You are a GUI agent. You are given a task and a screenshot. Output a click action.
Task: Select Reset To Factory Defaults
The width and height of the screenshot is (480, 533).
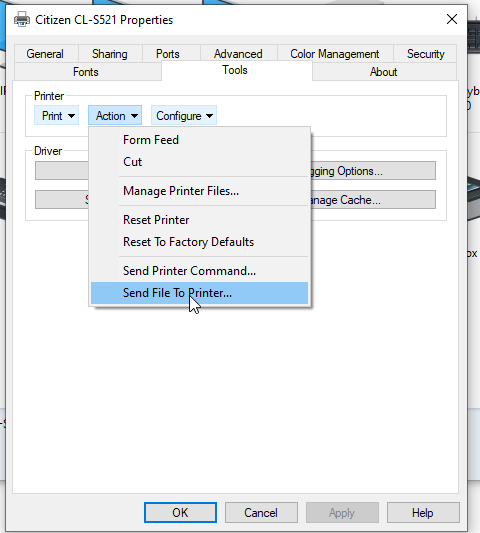tap(200, 242)
